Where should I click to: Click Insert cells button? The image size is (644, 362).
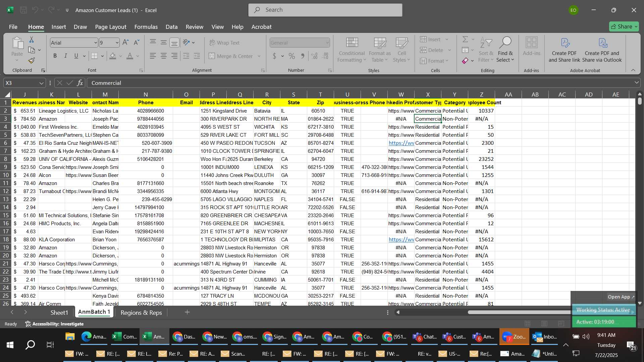tap(430, 40)
